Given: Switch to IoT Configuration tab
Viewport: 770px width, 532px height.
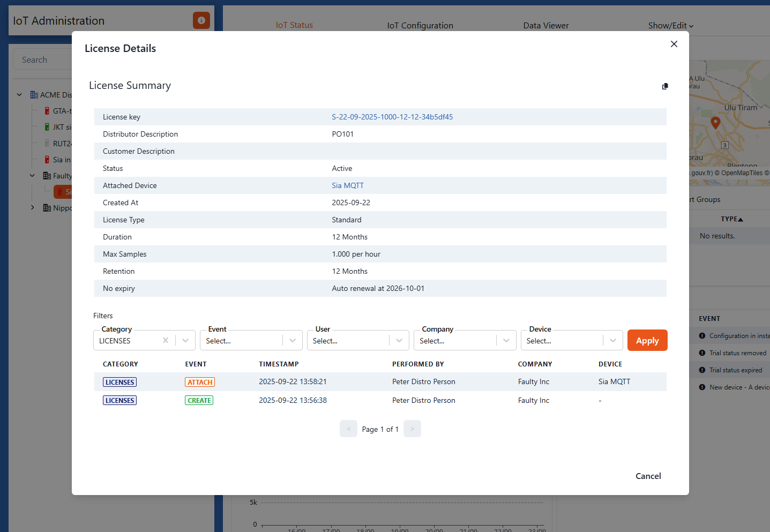Looking at the screenshot, I should click(420, 25).
